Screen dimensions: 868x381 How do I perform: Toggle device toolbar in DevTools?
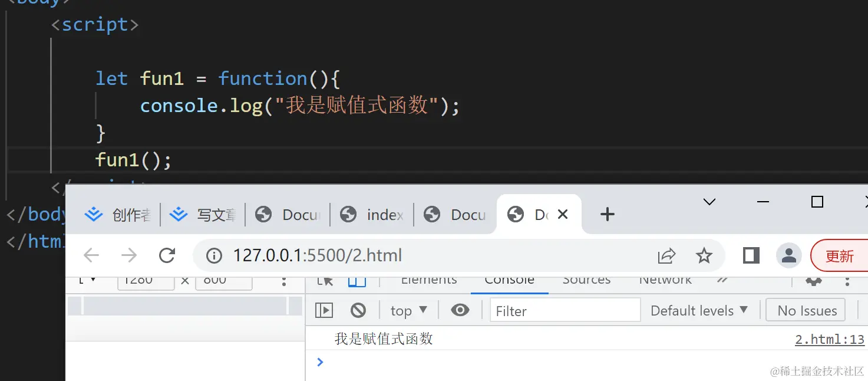[357, 281]
